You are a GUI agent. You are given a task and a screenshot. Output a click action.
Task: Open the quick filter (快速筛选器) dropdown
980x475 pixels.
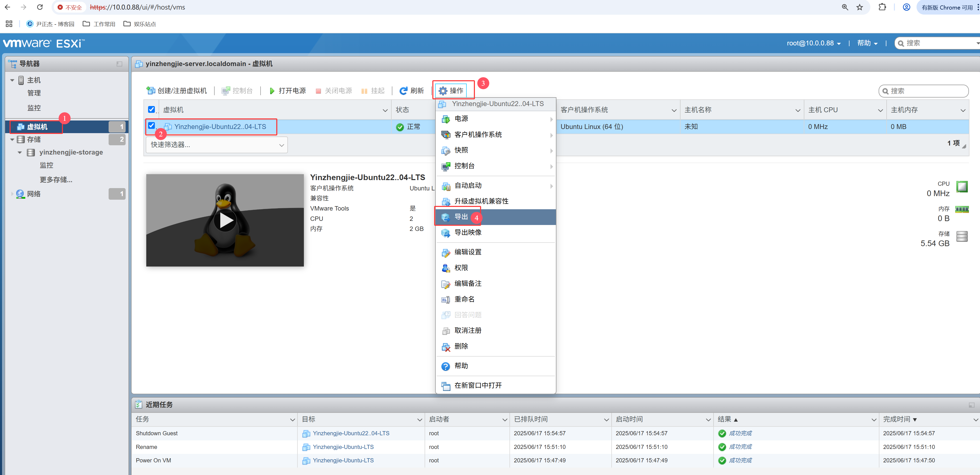click(x=216, y=145)
